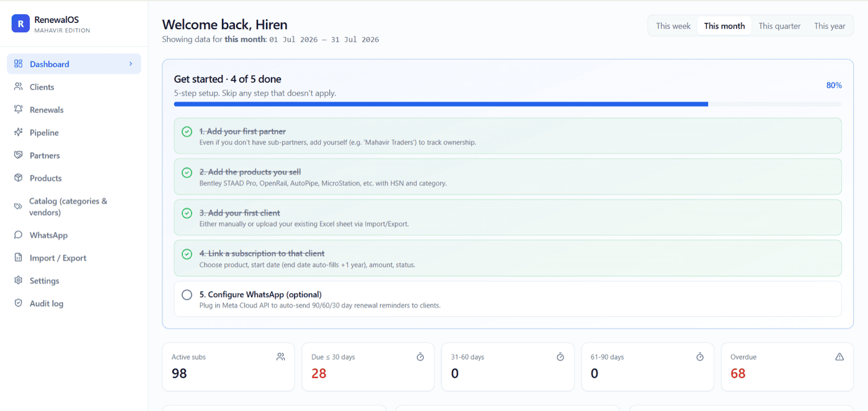Click the Clients people icon in sidebar

(18, 87)
